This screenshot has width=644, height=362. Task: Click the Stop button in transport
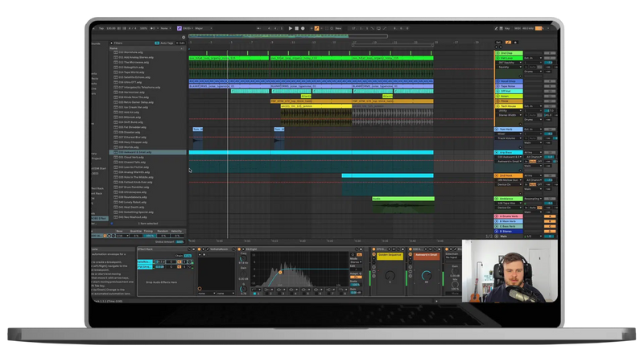(297, 28)
